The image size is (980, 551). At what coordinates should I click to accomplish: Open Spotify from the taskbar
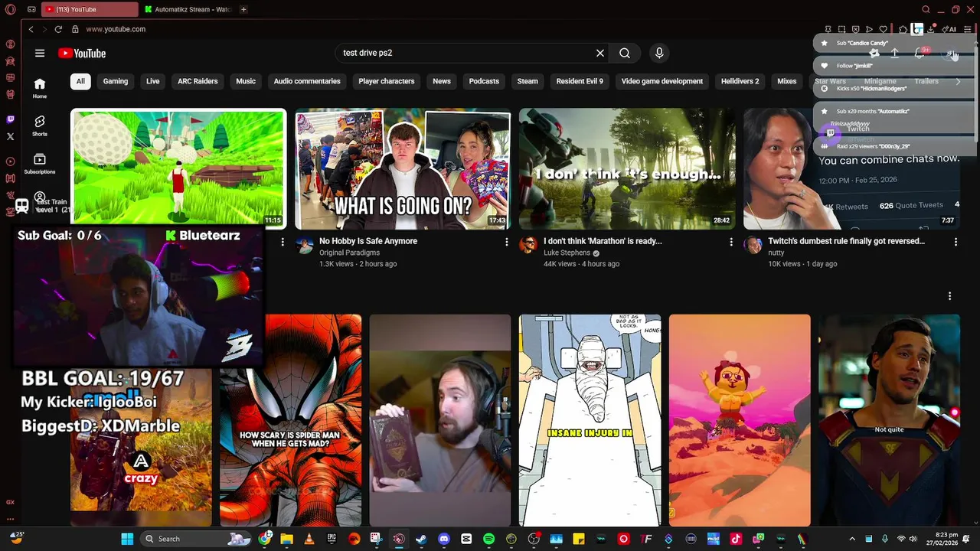[x=488, y=539]
